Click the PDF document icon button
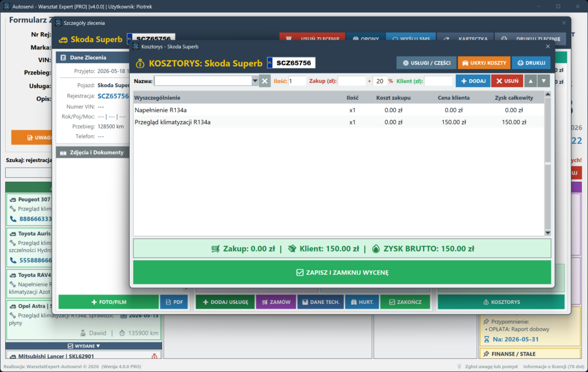The width and height of the screenshot is (588, 372). pyautogui.click(x=174, y=302)
